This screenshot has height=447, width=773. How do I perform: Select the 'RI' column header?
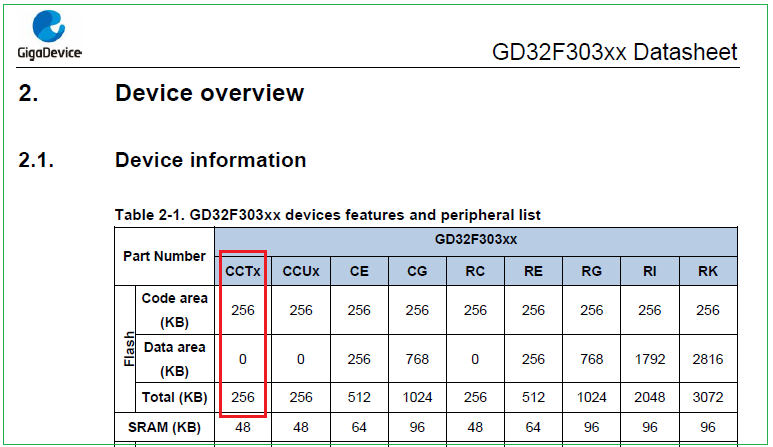coord(650,271)
